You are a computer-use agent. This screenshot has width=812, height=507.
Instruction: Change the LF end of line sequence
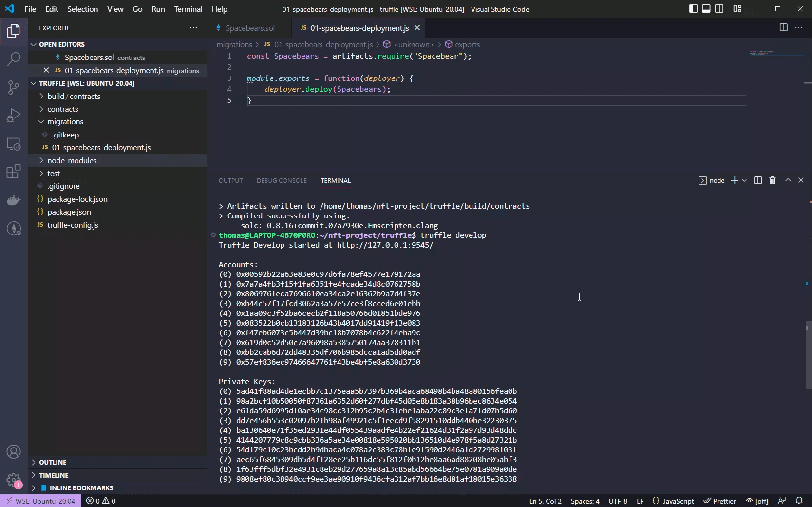pyautogui.click(x=640, y=501)
